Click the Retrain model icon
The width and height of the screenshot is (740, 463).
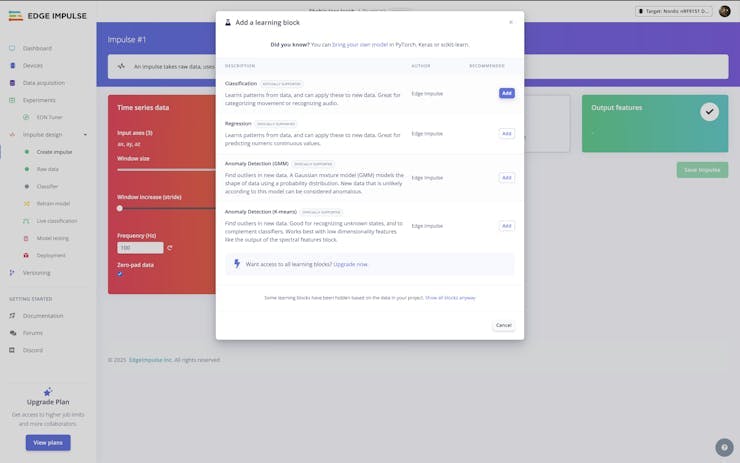26,203
